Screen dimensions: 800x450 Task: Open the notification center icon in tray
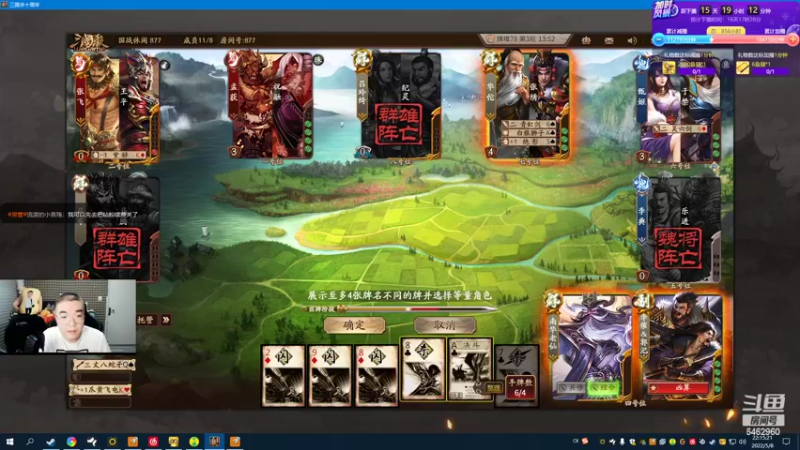pyautogui.click(x=786, y=441)
